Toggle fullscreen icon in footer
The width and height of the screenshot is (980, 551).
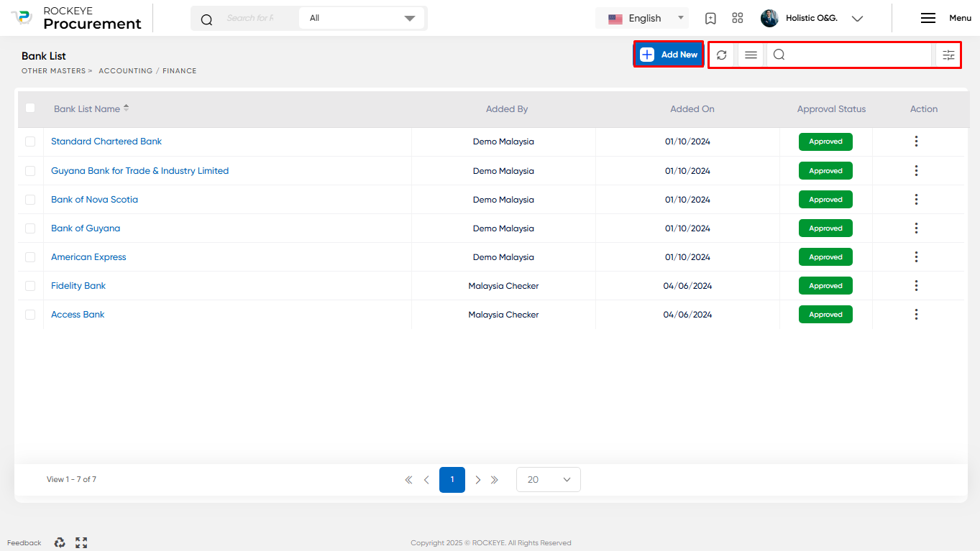point(81,543)
